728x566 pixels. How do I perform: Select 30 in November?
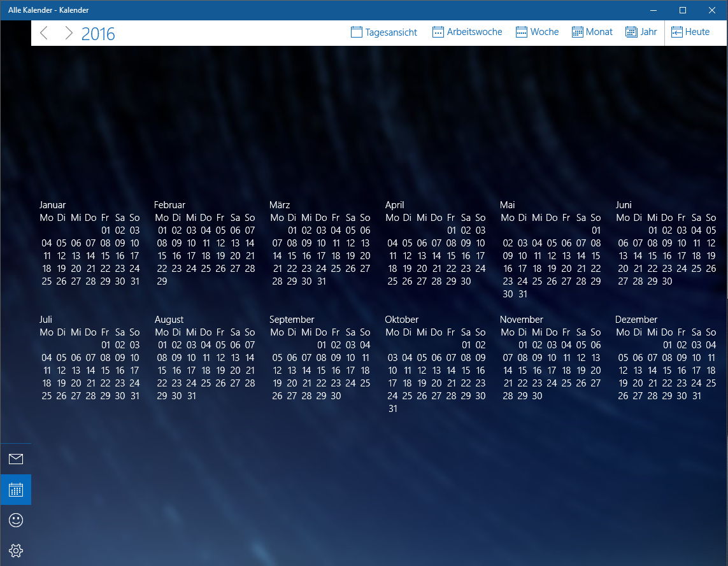point(537,396)
